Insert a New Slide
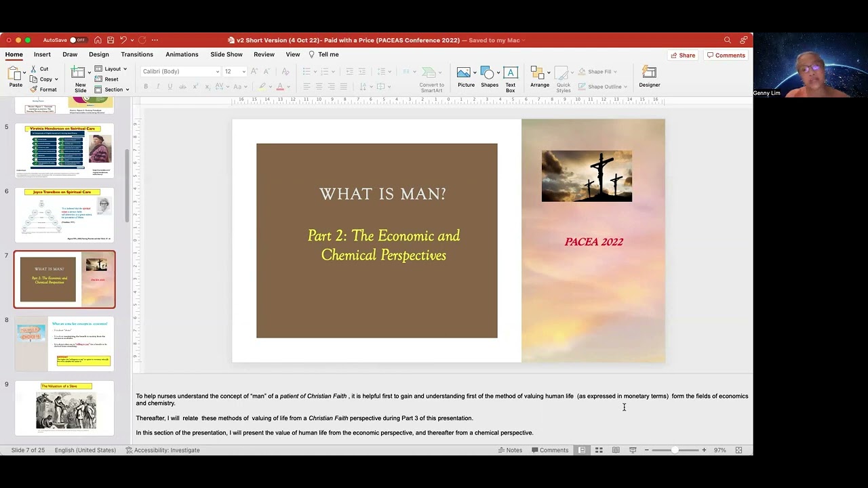This screenshot has width=868, height=488. coord(81,79)
